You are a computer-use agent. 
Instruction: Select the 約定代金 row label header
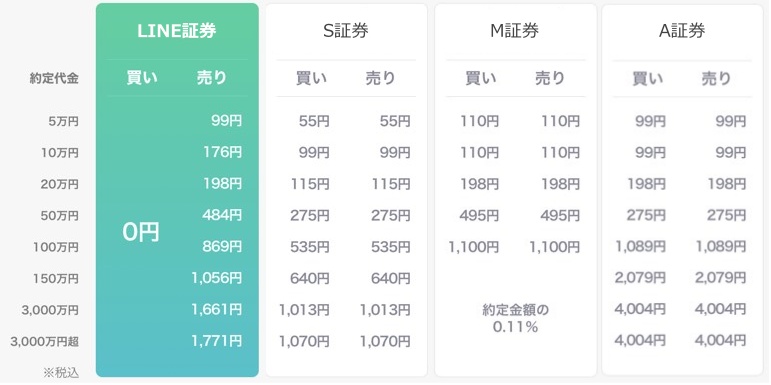coord(54,79)
